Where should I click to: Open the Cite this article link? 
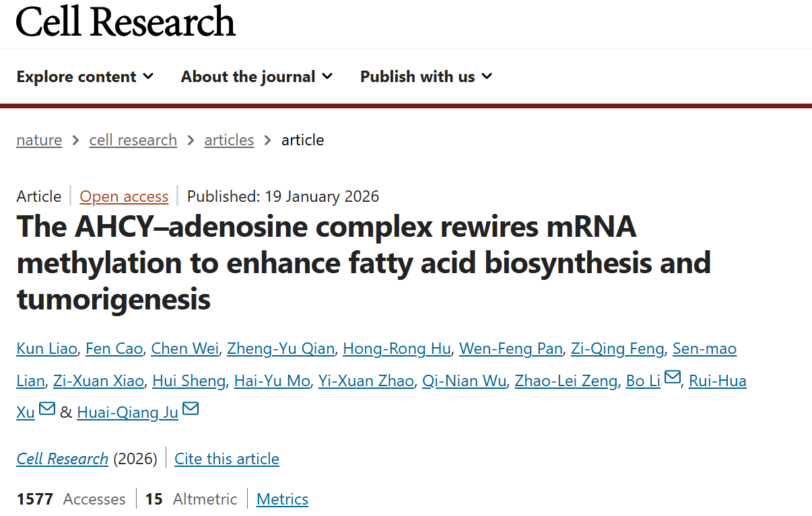(x=227, y=459)
